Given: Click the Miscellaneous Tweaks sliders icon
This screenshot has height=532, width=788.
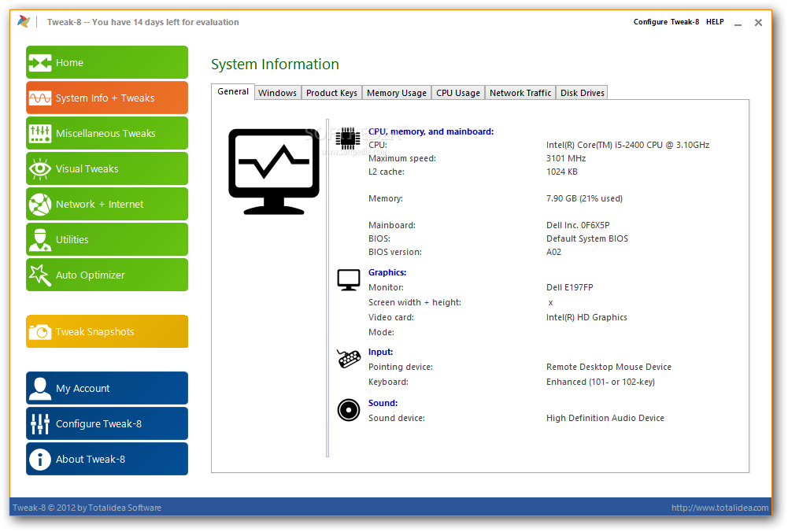Looking at the screenshot, I should click(39, 134).
